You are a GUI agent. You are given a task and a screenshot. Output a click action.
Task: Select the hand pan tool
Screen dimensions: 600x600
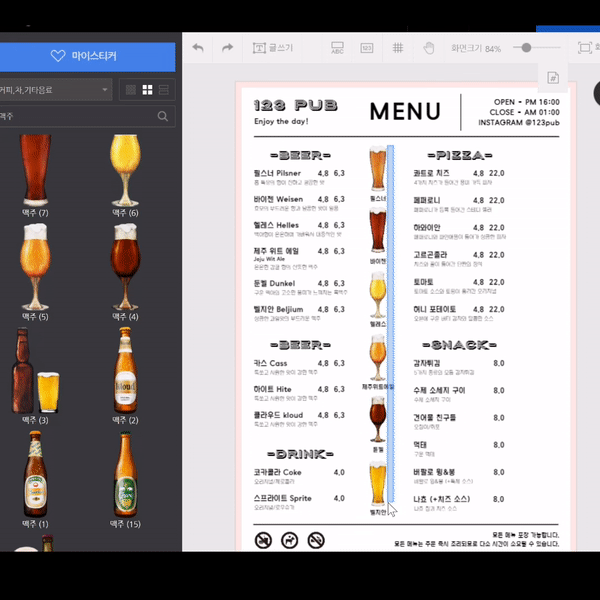429,48
